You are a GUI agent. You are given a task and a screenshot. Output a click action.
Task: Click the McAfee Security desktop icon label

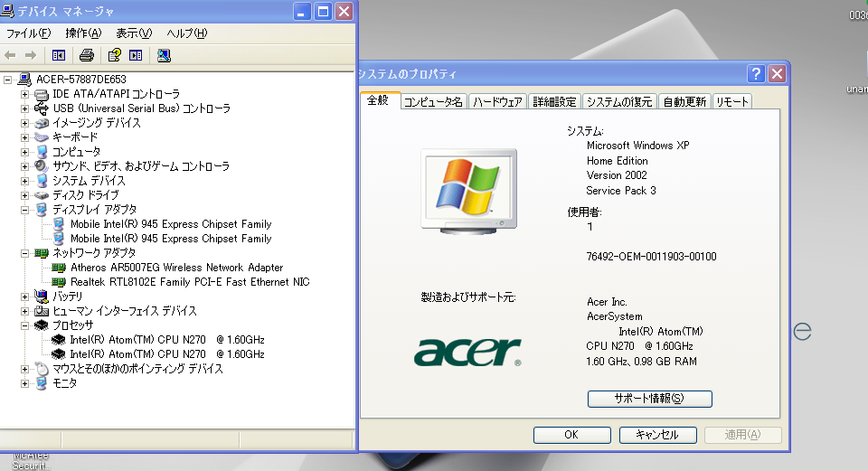pyautogui.click(x=31, y=460)
